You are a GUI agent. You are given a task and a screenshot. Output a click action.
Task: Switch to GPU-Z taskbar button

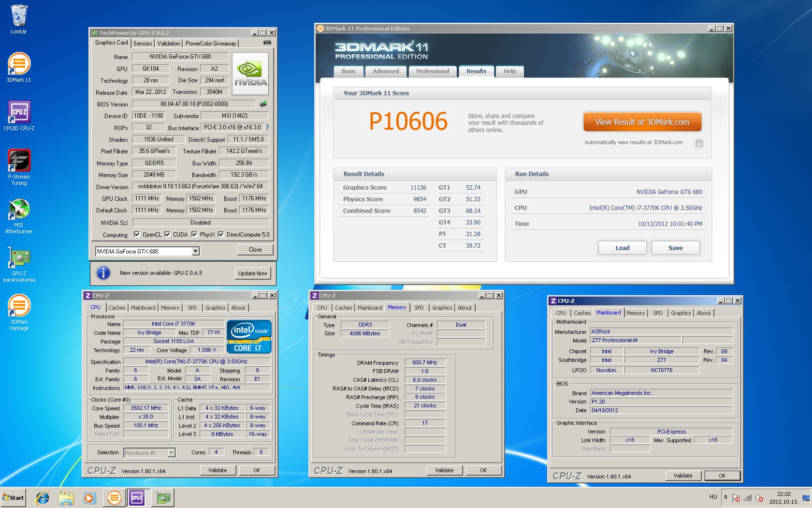(164, 497)
